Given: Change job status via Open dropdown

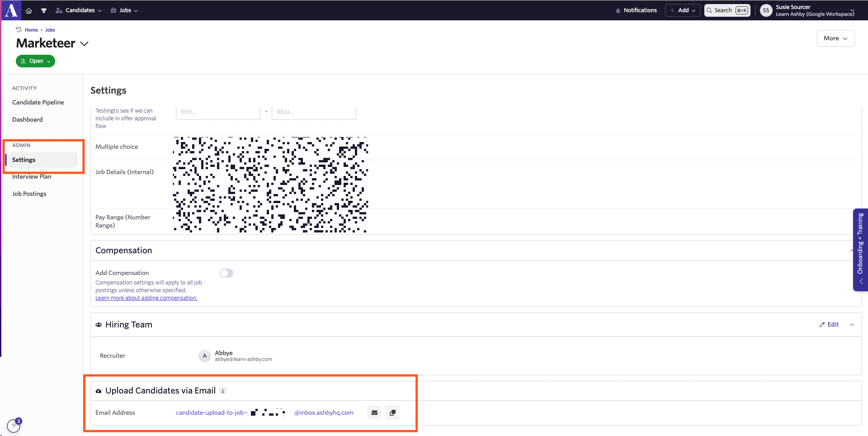Looking at the screenshot, I should 35,61.
